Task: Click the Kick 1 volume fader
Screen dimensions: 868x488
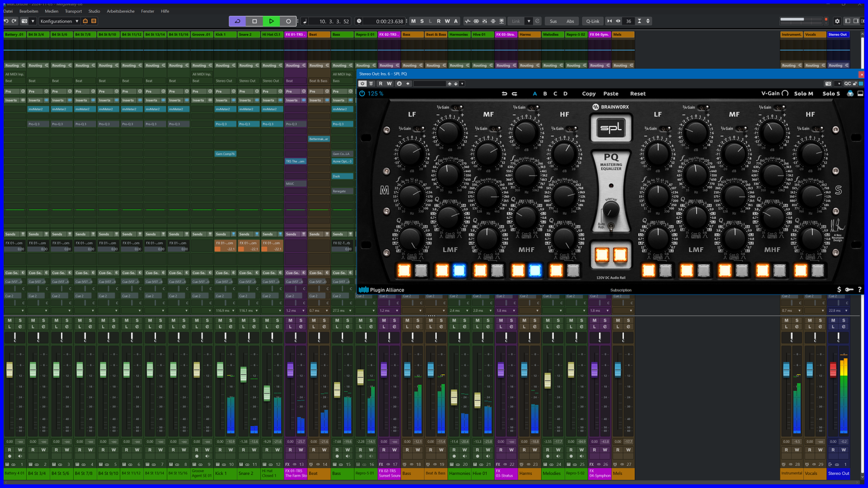Action: coord(220,370)
